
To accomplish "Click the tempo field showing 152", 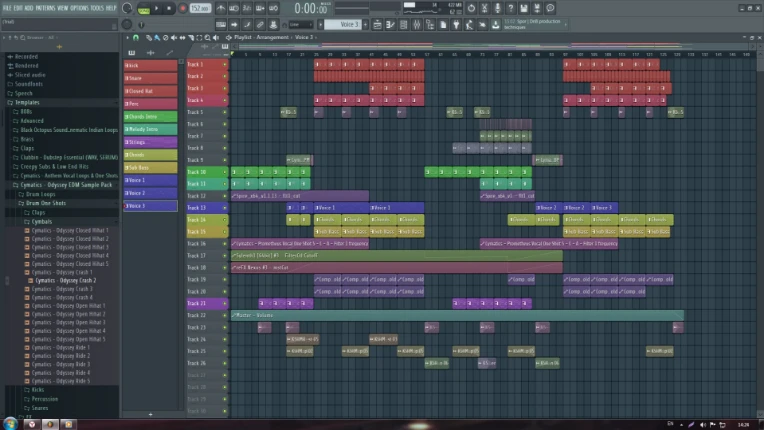I will [x=200, y=8].
